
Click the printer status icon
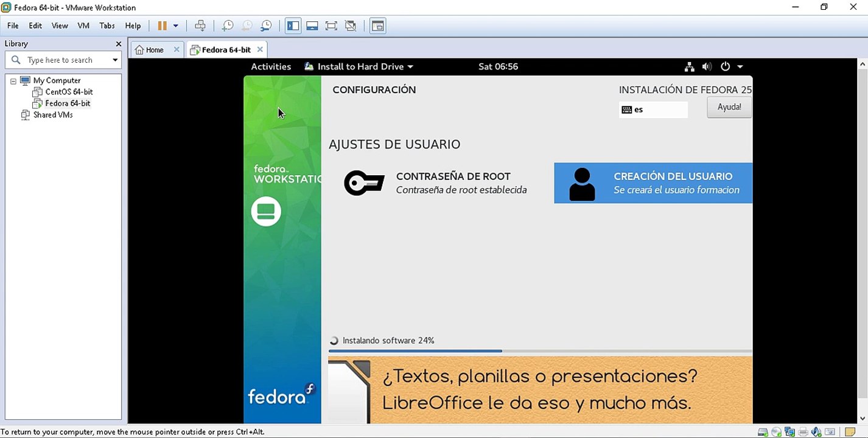(x=803, y=432)
